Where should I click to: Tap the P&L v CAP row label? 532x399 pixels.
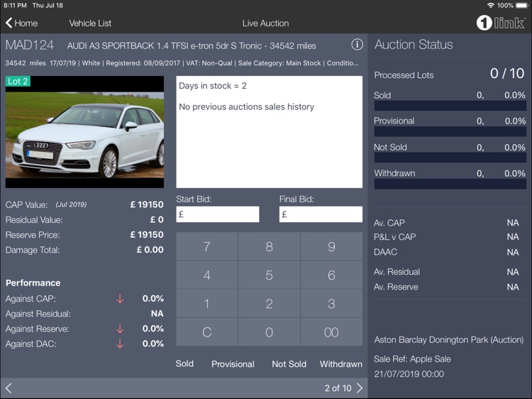click(394, 236)
